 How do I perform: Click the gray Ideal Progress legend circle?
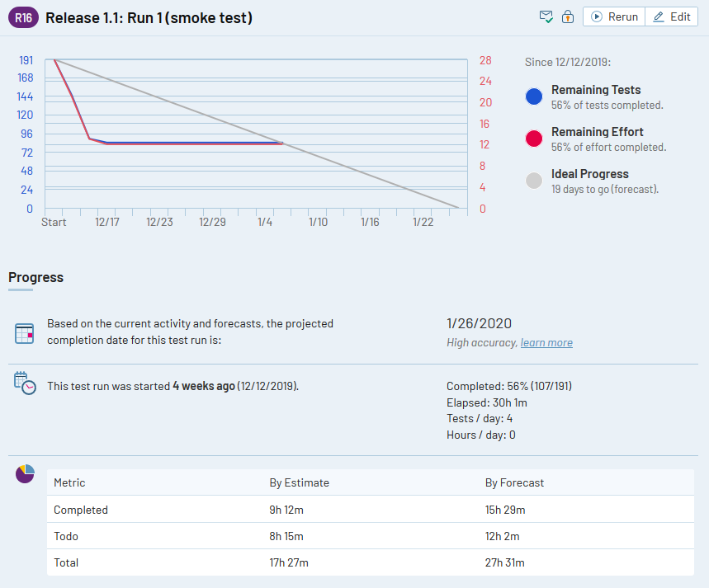tap(534, 181)
